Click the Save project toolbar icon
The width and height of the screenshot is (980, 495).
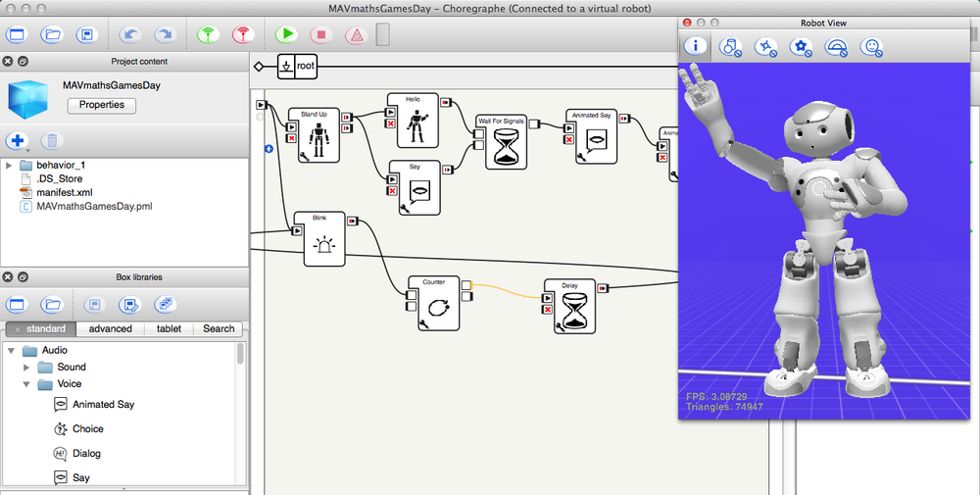tap(87, 34)
